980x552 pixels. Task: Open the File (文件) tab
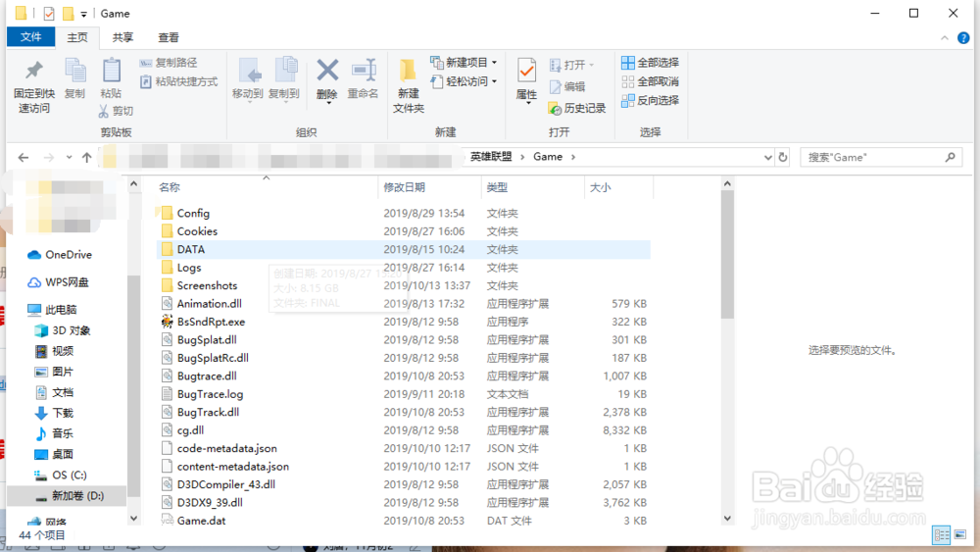(30, 37)
